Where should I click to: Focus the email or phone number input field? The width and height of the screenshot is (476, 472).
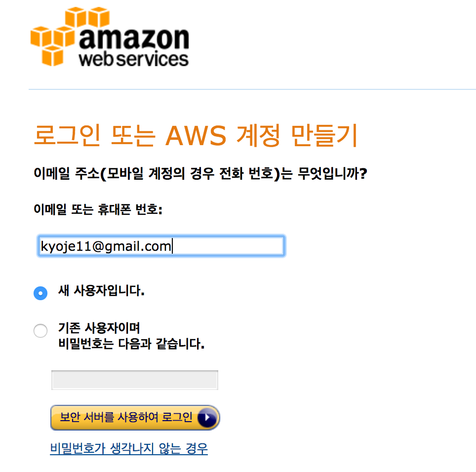point(161,246)
